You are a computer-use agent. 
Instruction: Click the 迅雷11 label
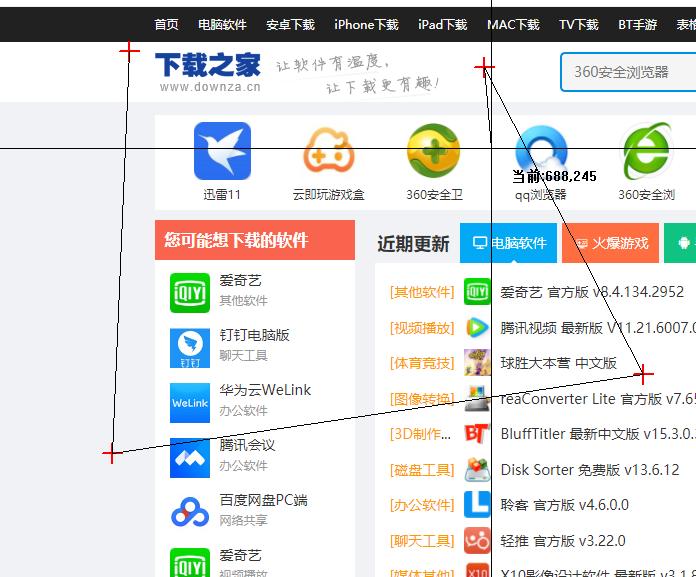pos(222,194)
